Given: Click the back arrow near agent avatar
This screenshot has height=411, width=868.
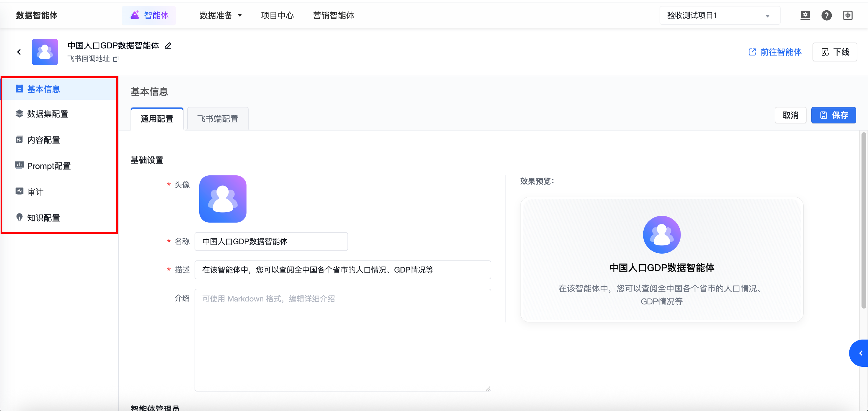Looking at the screenshot, I should click(x=19, y=52).
